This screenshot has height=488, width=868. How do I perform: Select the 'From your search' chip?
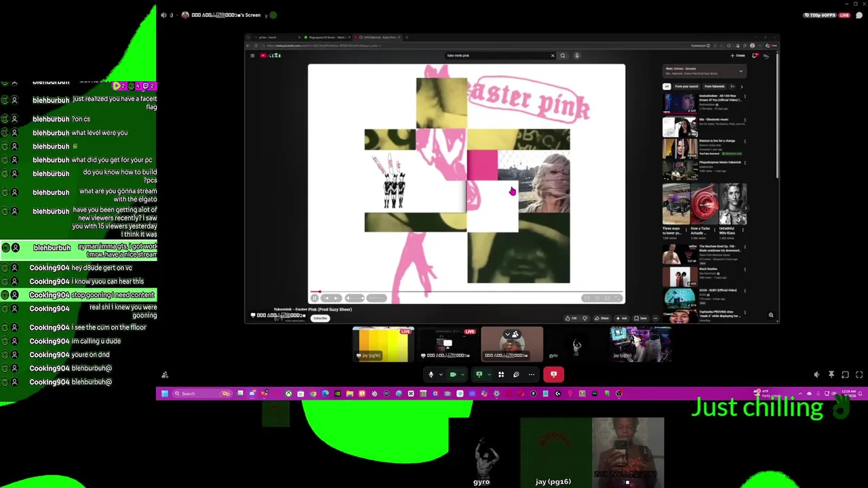point(686,86)
